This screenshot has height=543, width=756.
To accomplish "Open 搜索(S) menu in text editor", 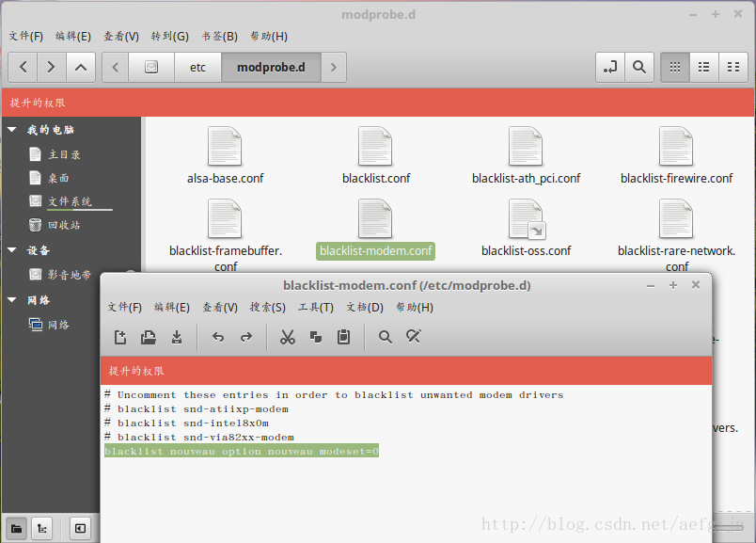I will pos(267,307).
